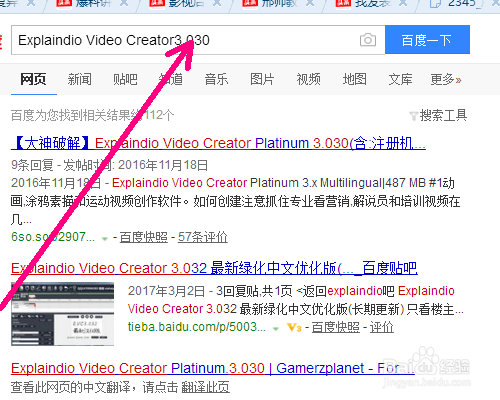Screen dimensions: 500x400
Task: Switch to the 视频 tab
Action: pos(308,79)
